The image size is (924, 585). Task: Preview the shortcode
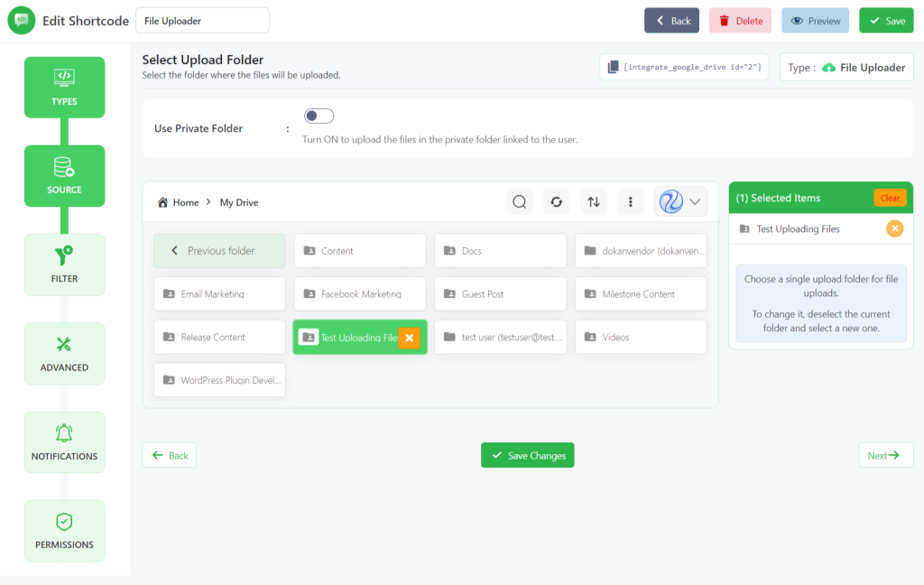click(x=815, y=21)
